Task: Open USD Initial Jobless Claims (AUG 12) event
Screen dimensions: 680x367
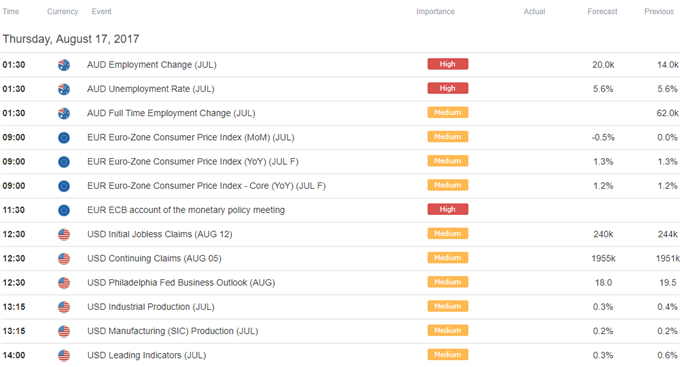Action: tap(160, 235)
